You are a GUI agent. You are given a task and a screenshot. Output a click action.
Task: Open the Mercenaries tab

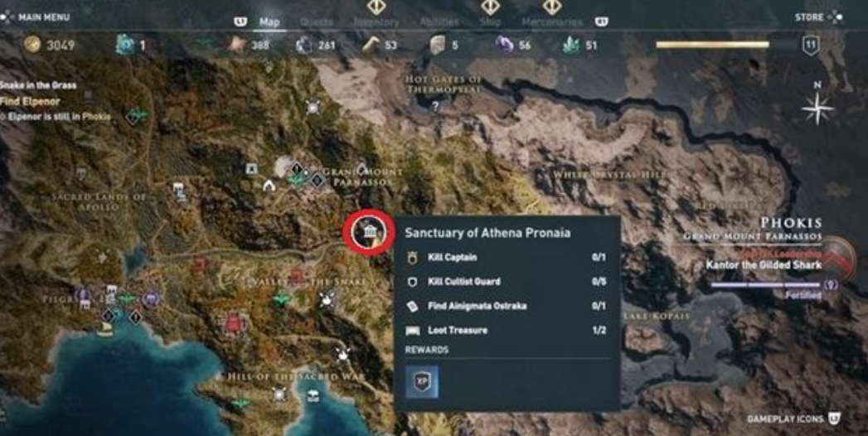click(552, 22)
